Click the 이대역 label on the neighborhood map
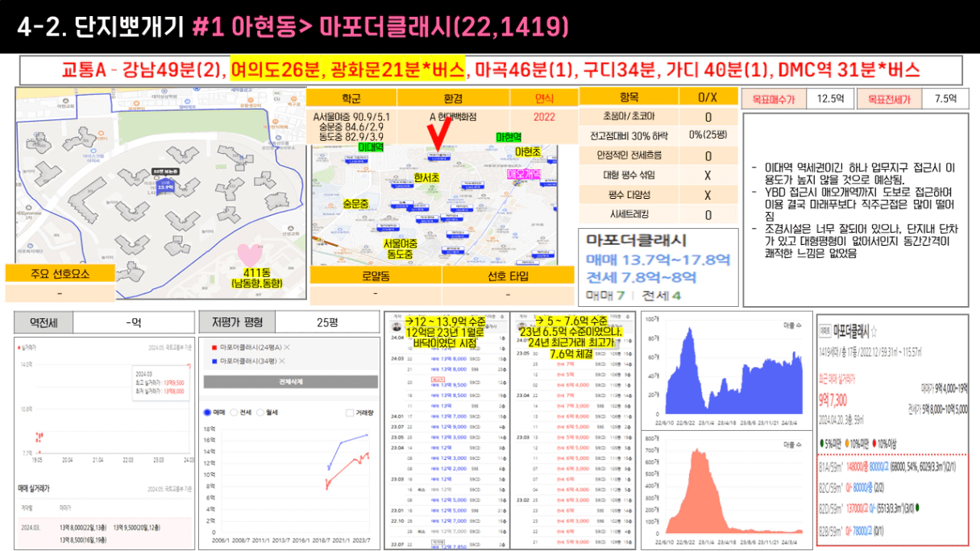 coord(369,147)
